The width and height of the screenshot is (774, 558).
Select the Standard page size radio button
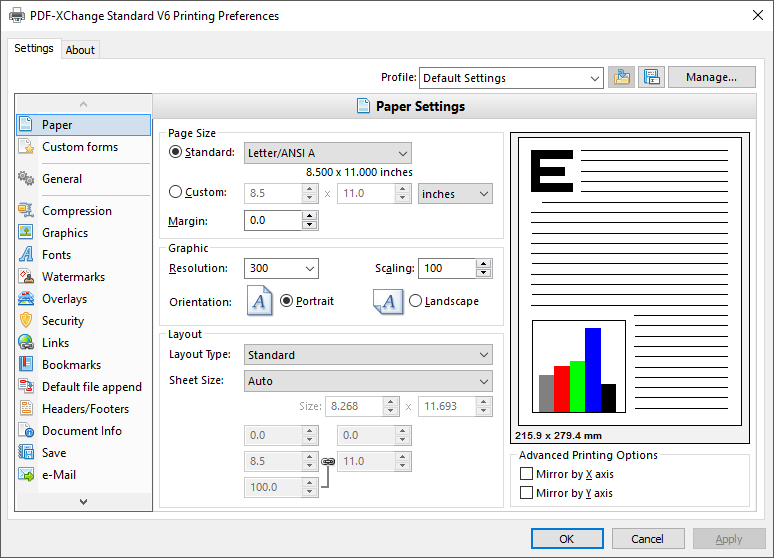(175, 152)
